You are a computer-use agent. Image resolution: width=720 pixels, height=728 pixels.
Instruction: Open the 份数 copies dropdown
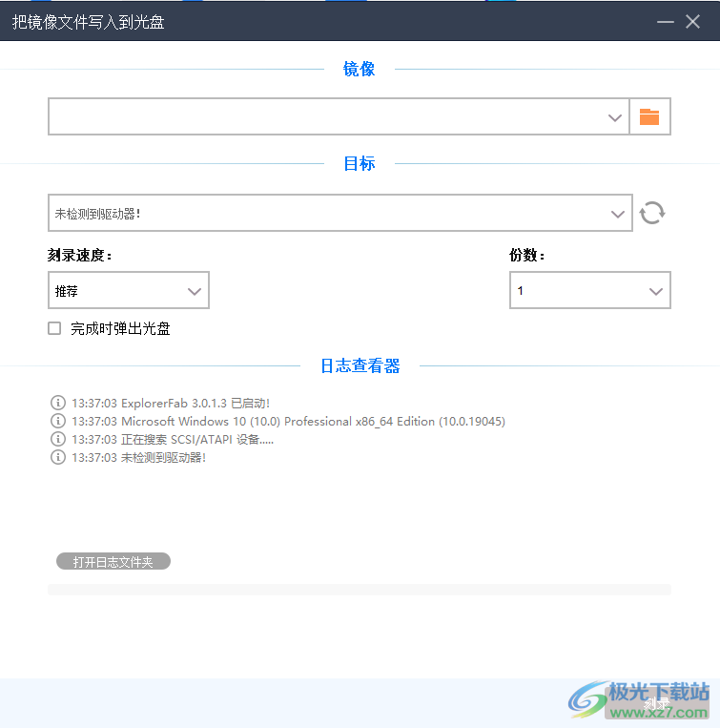[590, 290]
